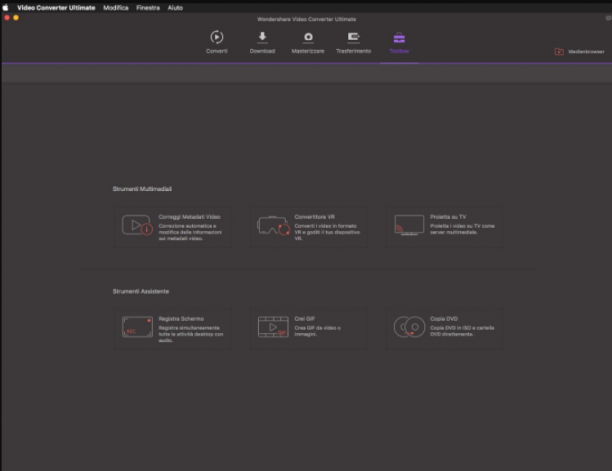Open the Proietta su TV title
The height and width of the screenshot is (471, 612).
[x=448, y=217]
